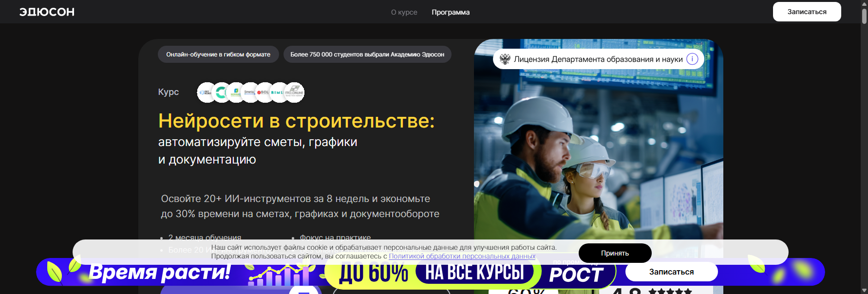868x294 pixels.
Task: Click the first blue partner logo circle
Action: [x=205, y=92]
